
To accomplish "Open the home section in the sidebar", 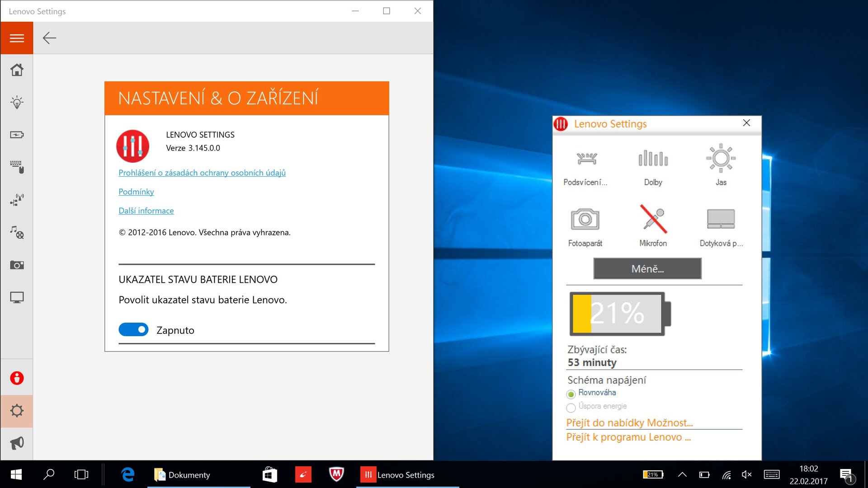I will click(x=17, y=69).
